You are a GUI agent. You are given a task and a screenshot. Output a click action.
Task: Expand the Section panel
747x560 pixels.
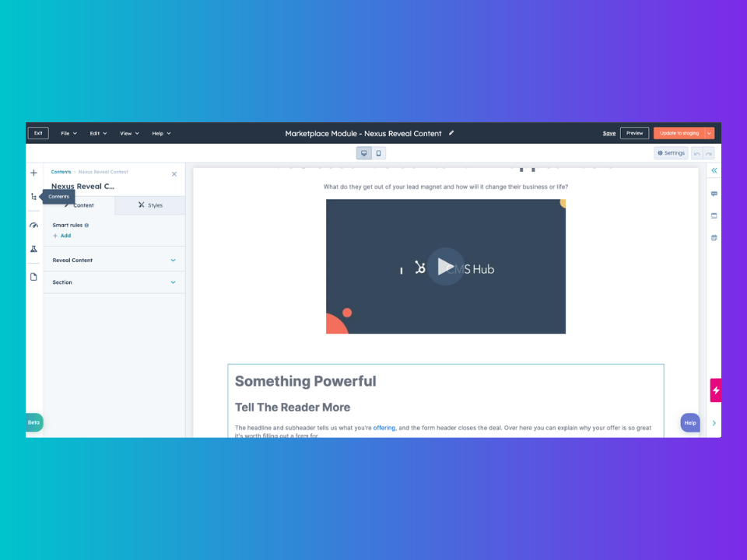[x=114, y=282]
